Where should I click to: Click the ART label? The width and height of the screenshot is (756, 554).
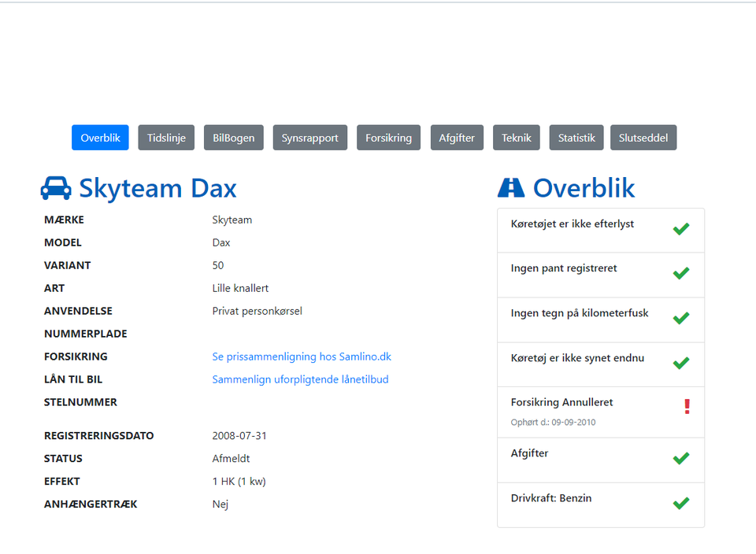pyautogui.click(x=54, y=288)
